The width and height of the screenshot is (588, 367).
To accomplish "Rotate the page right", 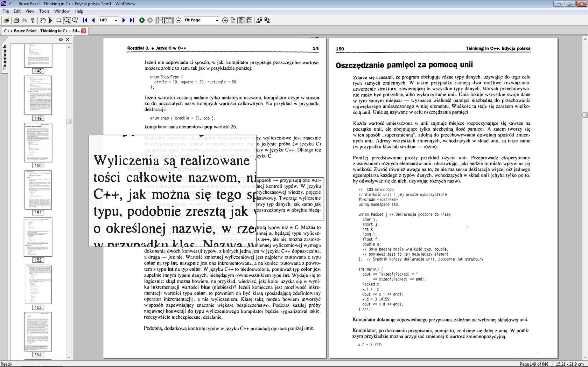I will point(267,20).
